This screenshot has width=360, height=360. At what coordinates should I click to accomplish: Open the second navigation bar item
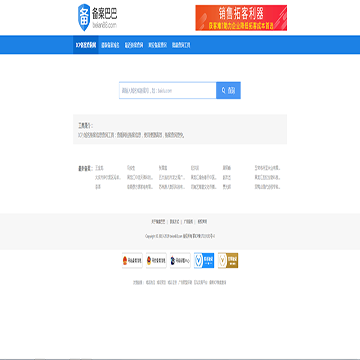point(110,45)
